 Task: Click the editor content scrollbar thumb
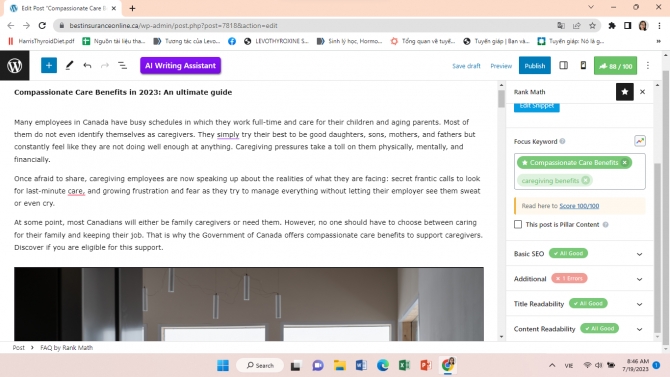click(501, 98)
